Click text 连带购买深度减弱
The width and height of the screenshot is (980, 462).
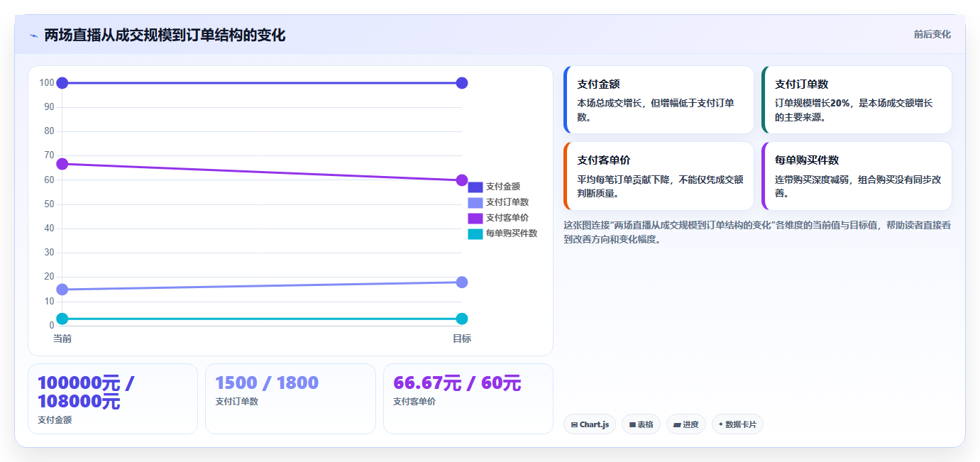pyautogui.click(x=811, y=180)
